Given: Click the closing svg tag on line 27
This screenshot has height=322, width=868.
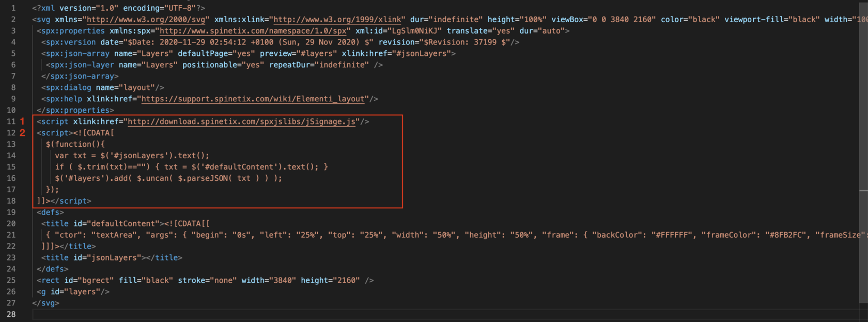Looking at the screenshot, I should [45, 303].
